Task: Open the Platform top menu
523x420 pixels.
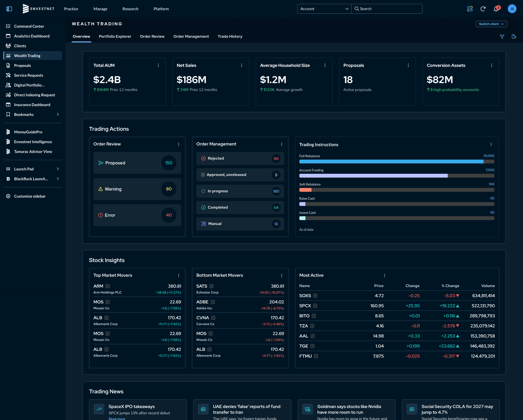Action: coord(161,9)
